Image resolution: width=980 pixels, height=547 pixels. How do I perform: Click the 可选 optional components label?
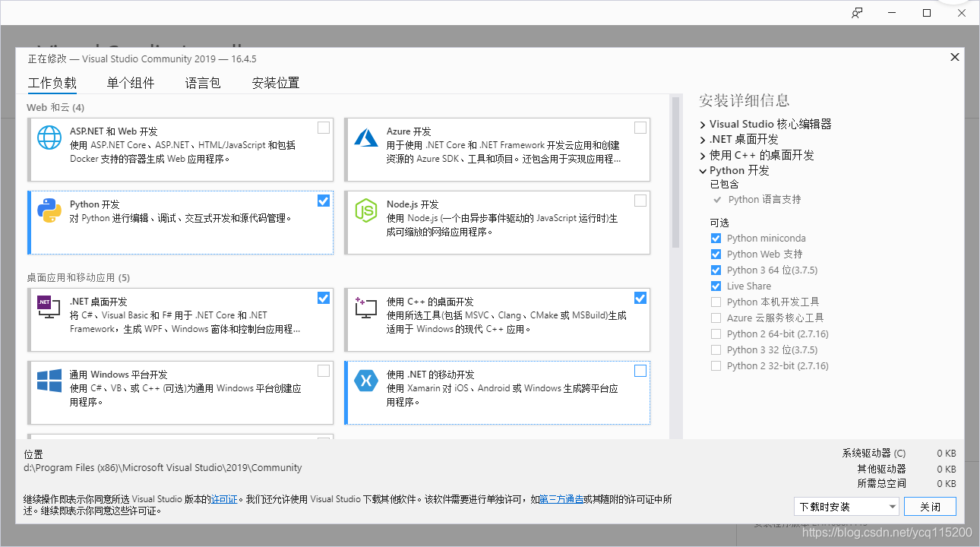(719, 223)
